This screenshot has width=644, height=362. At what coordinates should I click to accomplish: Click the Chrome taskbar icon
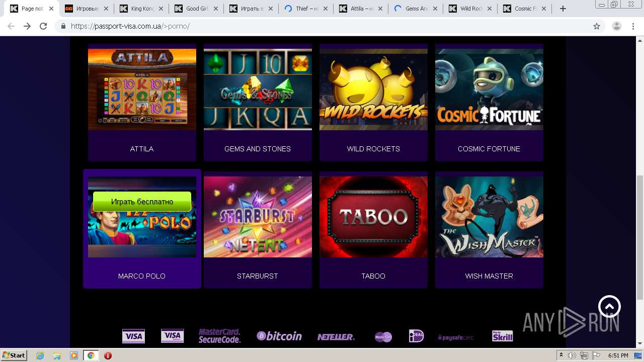coord(91,355)
